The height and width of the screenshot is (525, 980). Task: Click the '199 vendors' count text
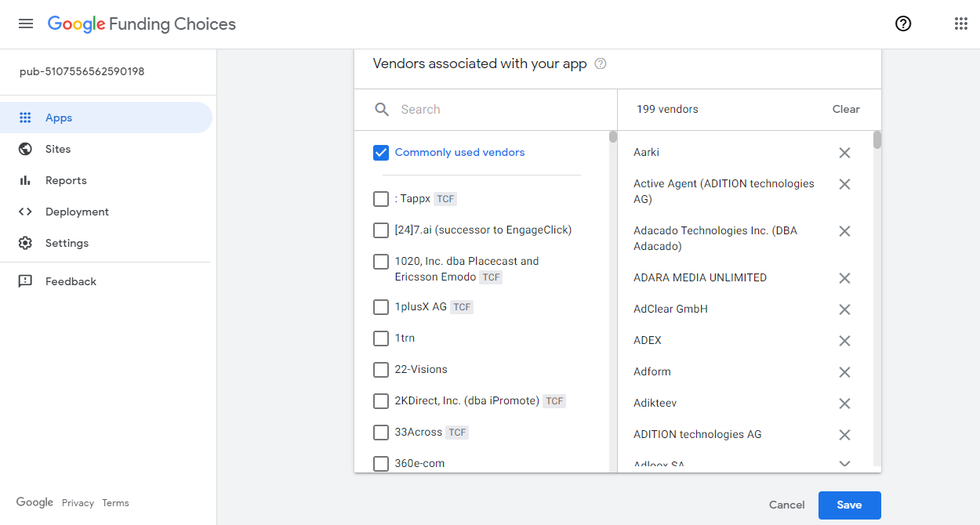[667, 110]
